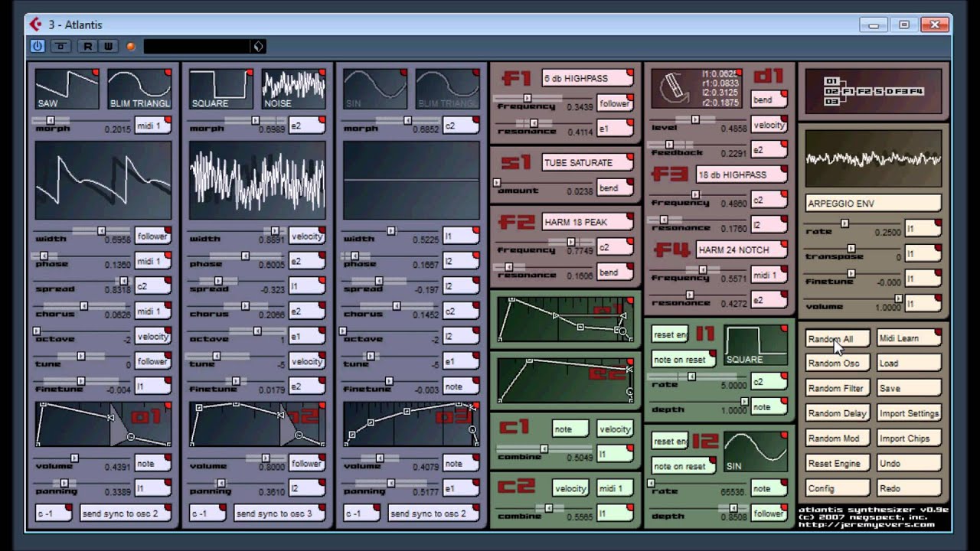Screen dimensions: 980x551
Task: Click the Cubase logo in the title bar
Action: 35,24
